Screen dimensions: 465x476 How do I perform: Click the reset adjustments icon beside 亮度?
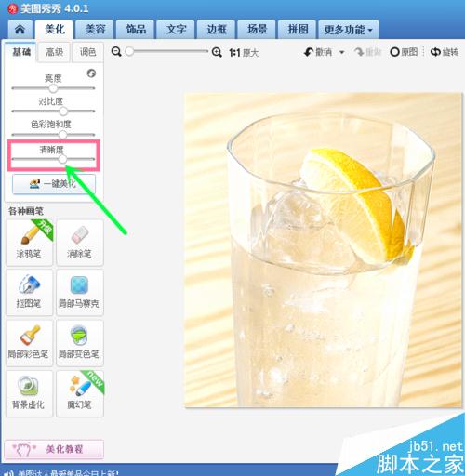pyautogui.click(x=91, y=73)
